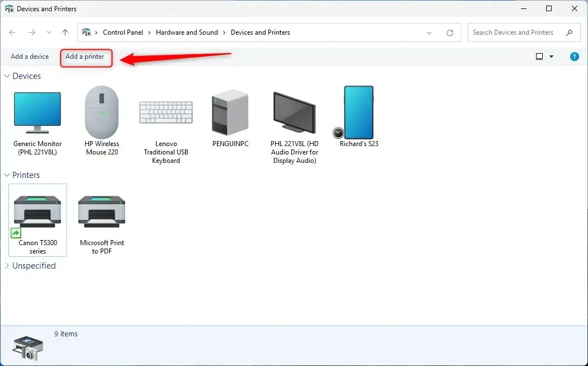Select the Richard's S23 phone icon
Viewport: 588px width, 366px height.
[358, 112]
